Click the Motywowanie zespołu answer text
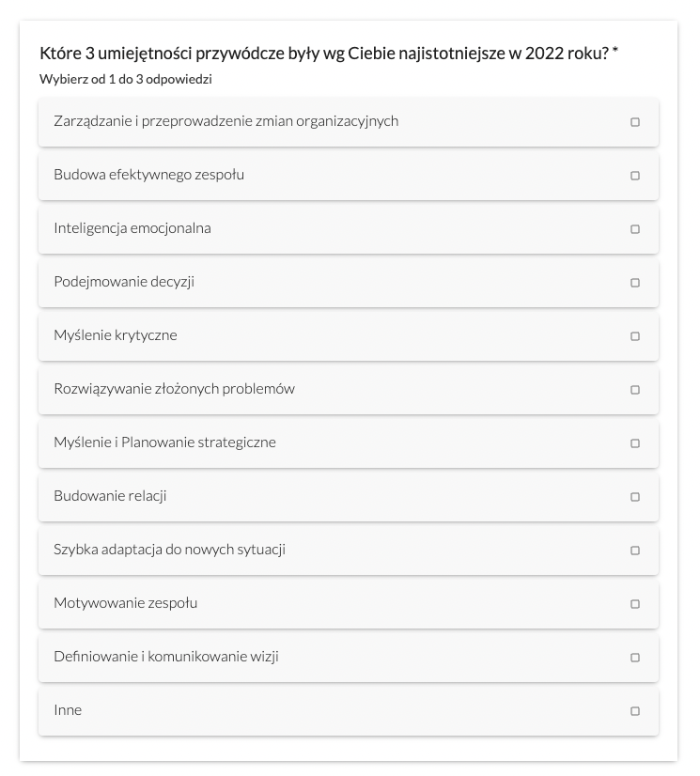Screen dimensions: 700x776 tap(125, 603)
